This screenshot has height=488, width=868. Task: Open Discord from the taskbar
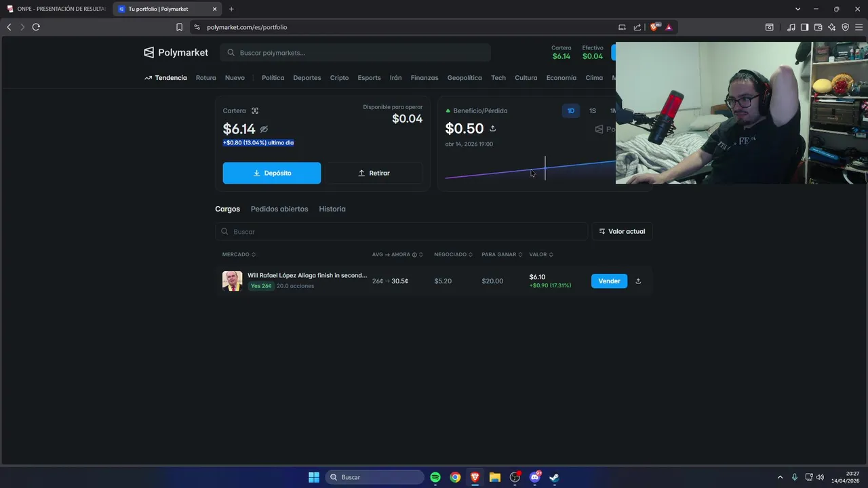(534, 477)
